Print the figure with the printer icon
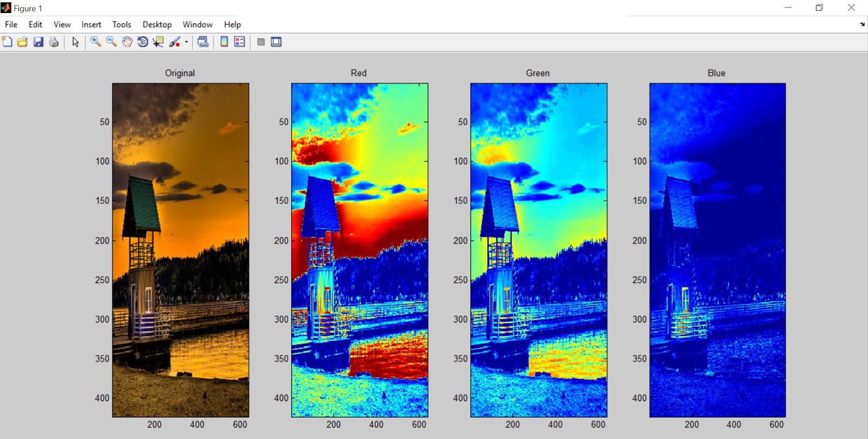This screenshot has width=868, height=439. pyautogui.click(x=54, y=42)
